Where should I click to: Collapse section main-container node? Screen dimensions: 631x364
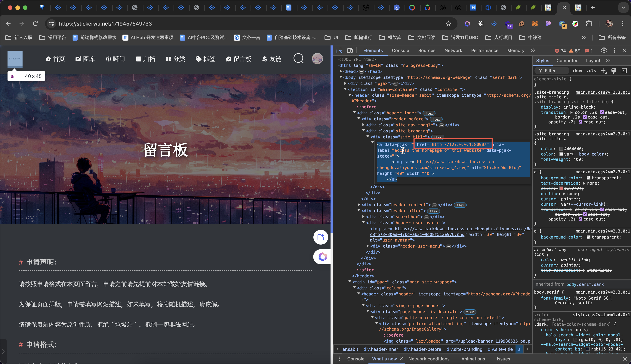click(x=345, y=89)
